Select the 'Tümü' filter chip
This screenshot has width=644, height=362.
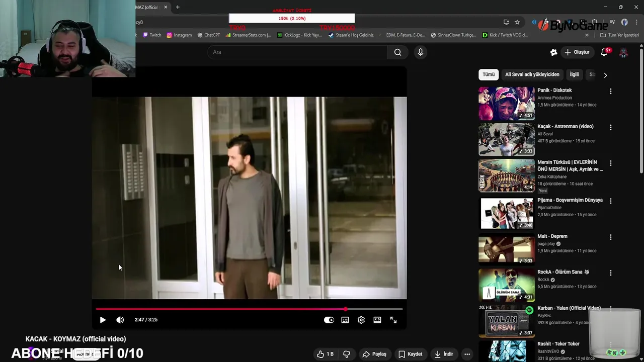click(489, 74)
